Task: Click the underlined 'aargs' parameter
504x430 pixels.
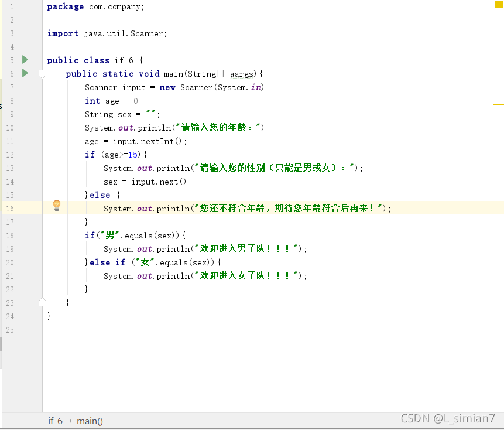Action: (242, 74)
